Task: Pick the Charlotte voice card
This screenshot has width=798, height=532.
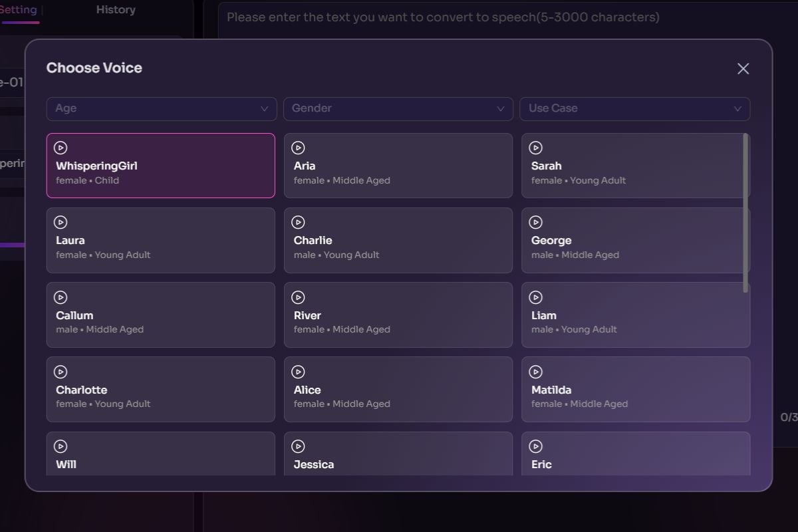Action: click(x=160, y=395)
